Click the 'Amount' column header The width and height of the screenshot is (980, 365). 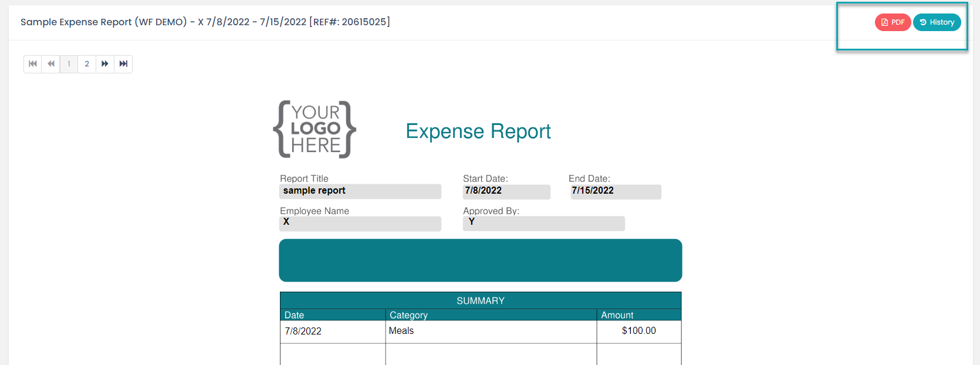(639, 315)
